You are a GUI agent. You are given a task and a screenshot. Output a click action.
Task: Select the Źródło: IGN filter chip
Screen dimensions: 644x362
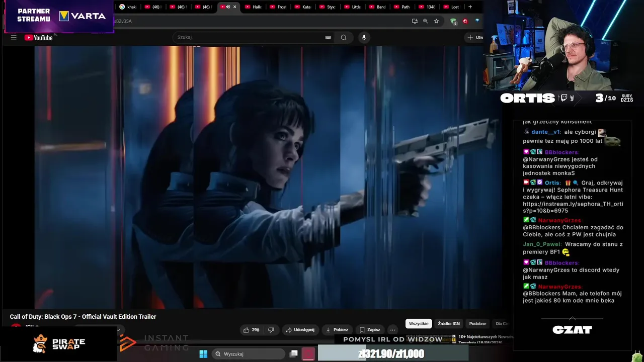click(449, 324)
